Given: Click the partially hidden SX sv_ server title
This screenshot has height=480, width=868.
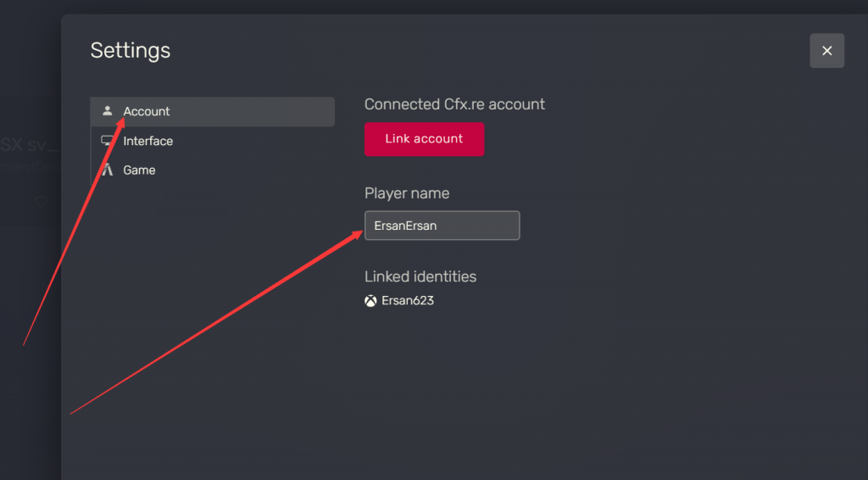Looking at the screenshot, I should pyautogui.click(x=30, y=145).
